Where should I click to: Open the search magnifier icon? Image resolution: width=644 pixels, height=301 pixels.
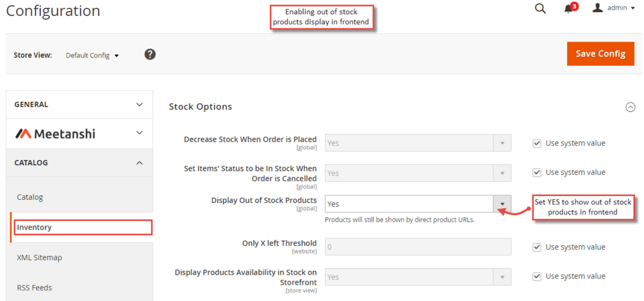(x=540, y=8)
